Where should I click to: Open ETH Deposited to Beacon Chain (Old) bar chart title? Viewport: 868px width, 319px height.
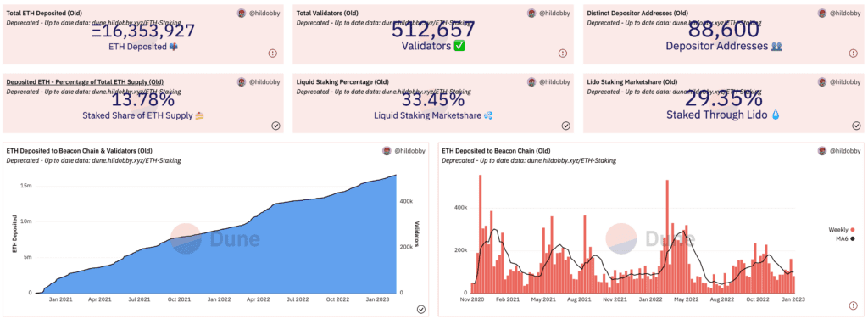(496, 151)
